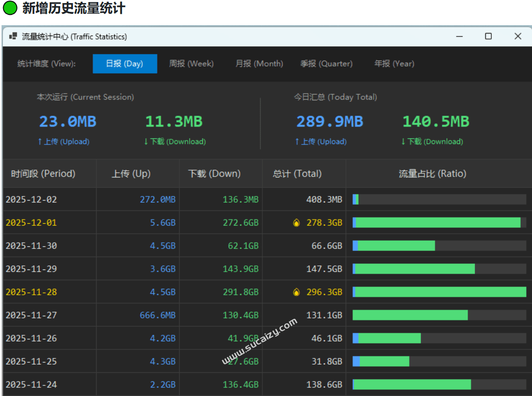Switch to the 周报 (Week) tab

191,64
